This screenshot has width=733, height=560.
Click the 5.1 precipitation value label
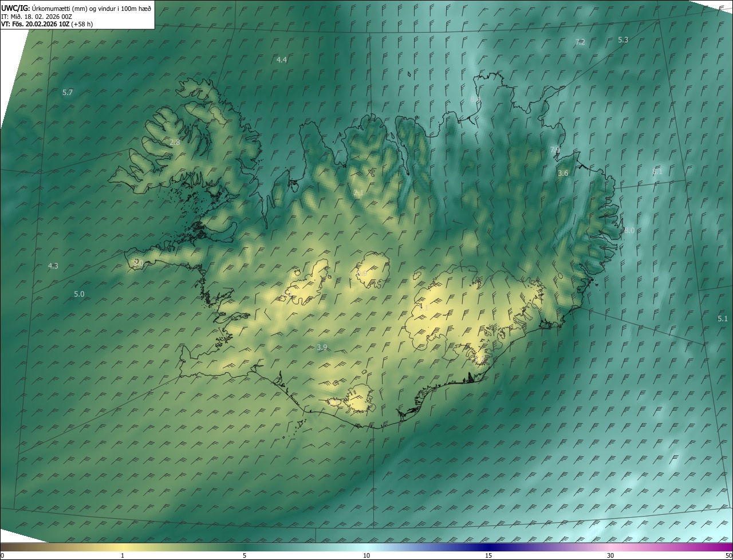pos(723,318)
